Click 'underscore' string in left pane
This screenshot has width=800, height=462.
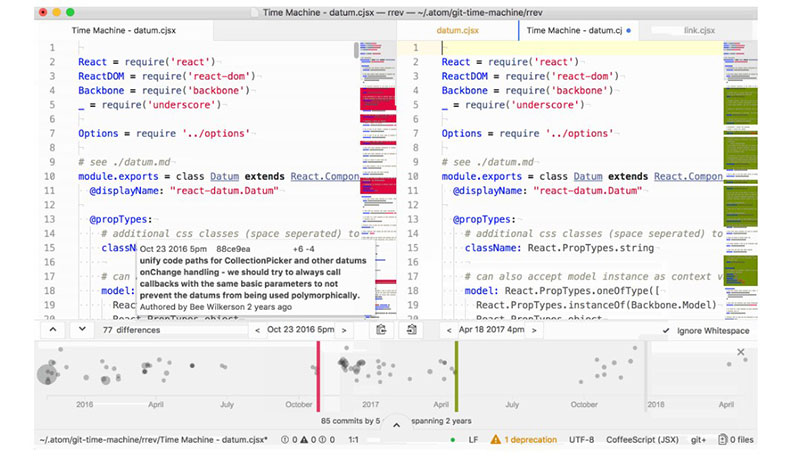(x=184, y=105)
